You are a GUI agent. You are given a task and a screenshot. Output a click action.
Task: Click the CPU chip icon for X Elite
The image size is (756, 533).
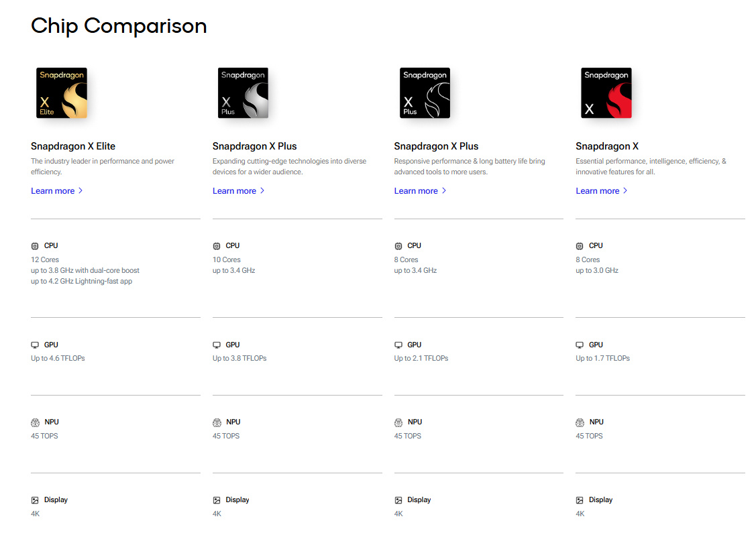tap(35, 246)
